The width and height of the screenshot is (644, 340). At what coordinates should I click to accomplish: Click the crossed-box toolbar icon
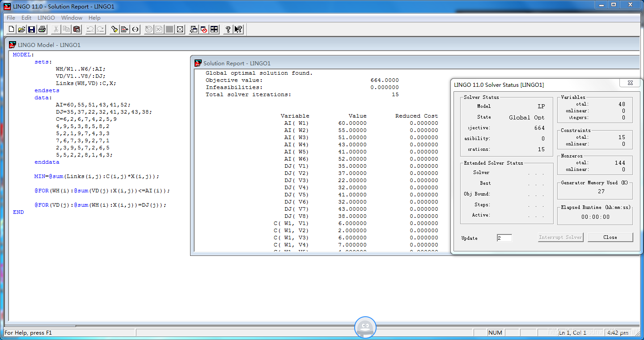[180, 29]
